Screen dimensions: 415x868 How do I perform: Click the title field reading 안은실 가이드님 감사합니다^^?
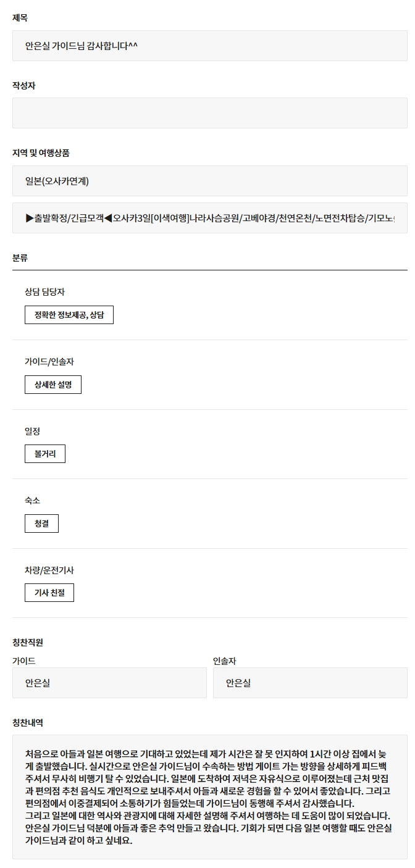tap(209, 46)
